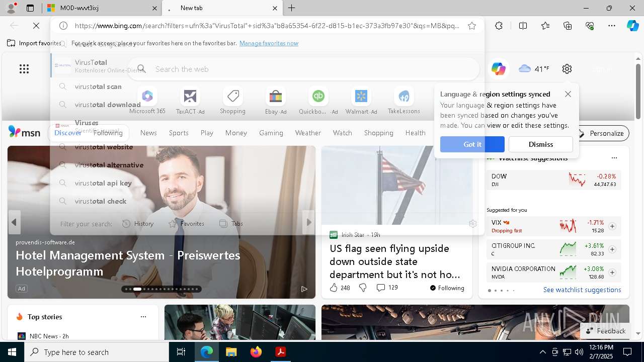
Task: Close the language sync popup X
Action: tap(568, 94)
